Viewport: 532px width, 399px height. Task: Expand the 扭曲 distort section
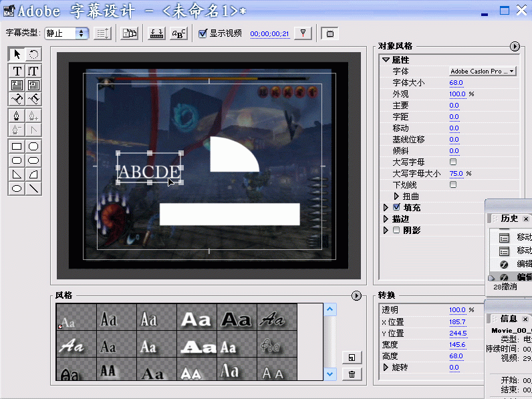(396, 196)
